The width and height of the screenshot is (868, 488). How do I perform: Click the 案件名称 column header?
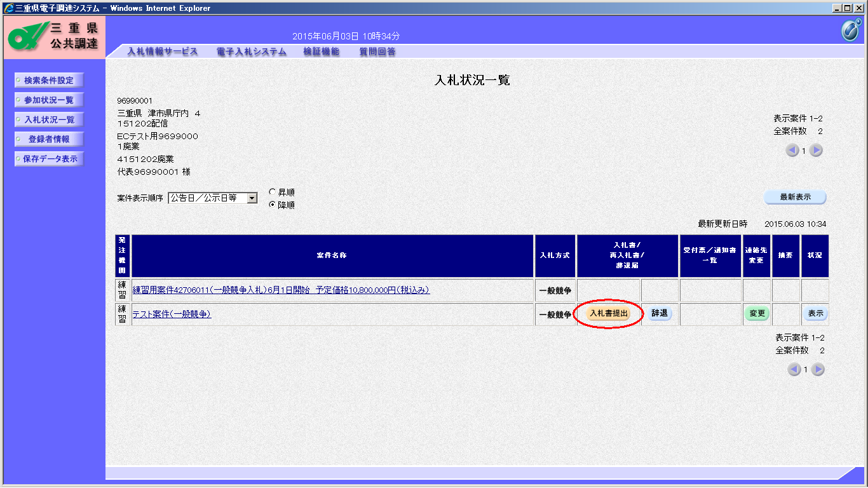point(332,255)
